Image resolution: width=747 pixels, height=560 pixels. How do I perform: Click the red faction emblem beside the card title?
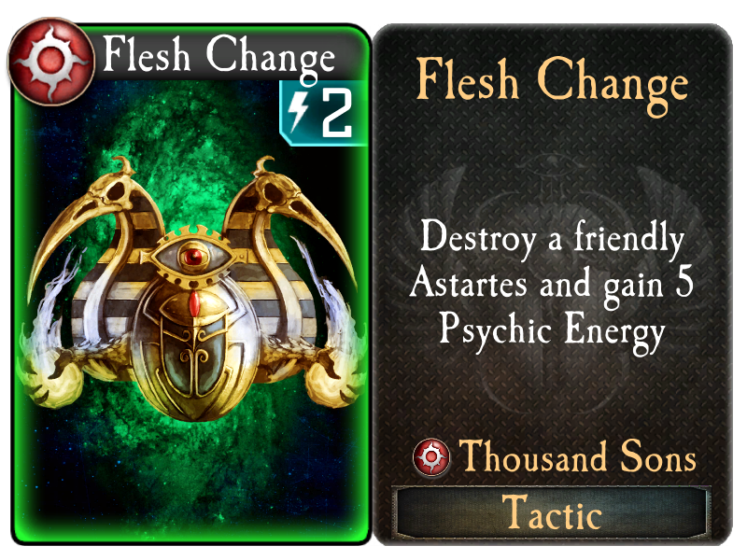(x=50, y=61)
